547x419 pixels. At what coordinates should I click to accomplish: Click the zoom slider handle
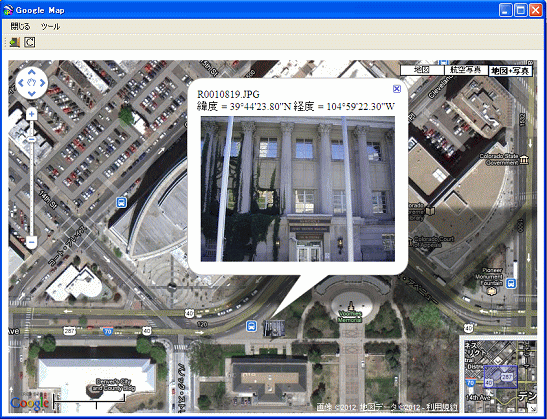pos(31,140)
